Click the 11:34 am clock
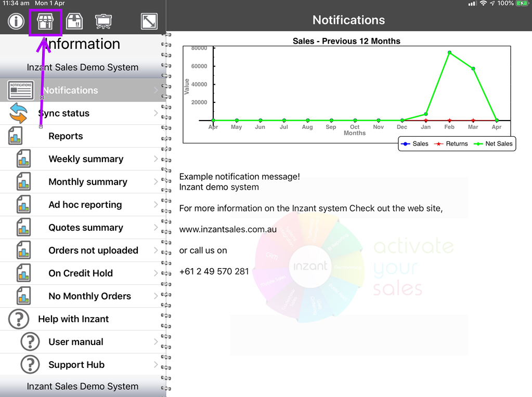The image size is (532, 397). click(x=16, y=3)
